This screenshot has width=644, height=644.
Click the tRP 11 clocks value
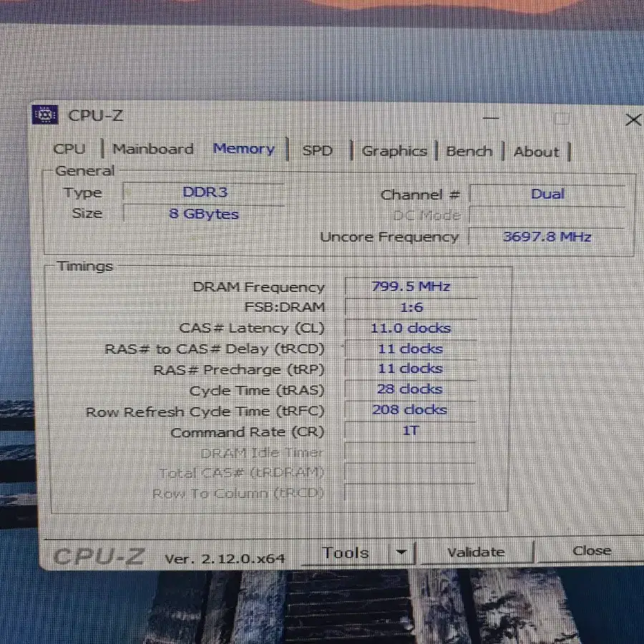pos(411,369)
